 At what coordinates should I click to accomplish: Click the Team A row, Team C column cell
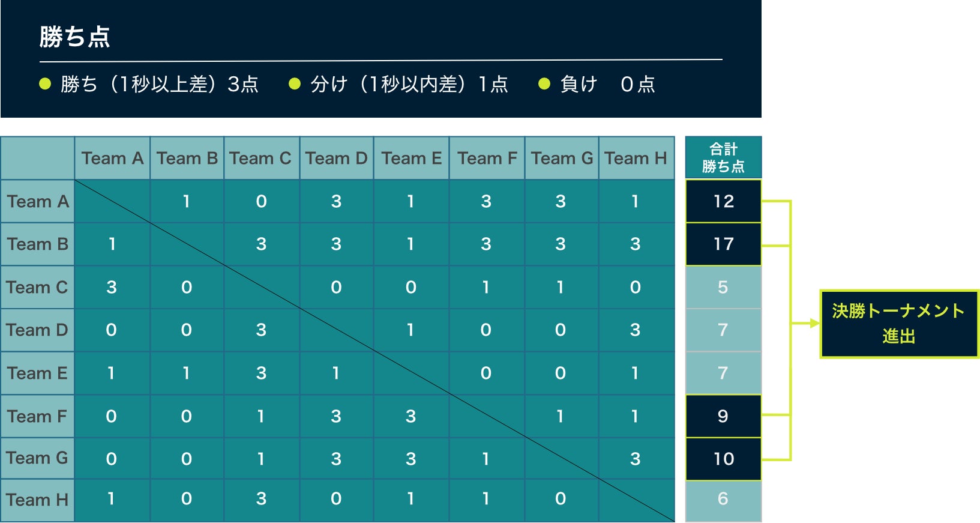click(x=261, y=201)
